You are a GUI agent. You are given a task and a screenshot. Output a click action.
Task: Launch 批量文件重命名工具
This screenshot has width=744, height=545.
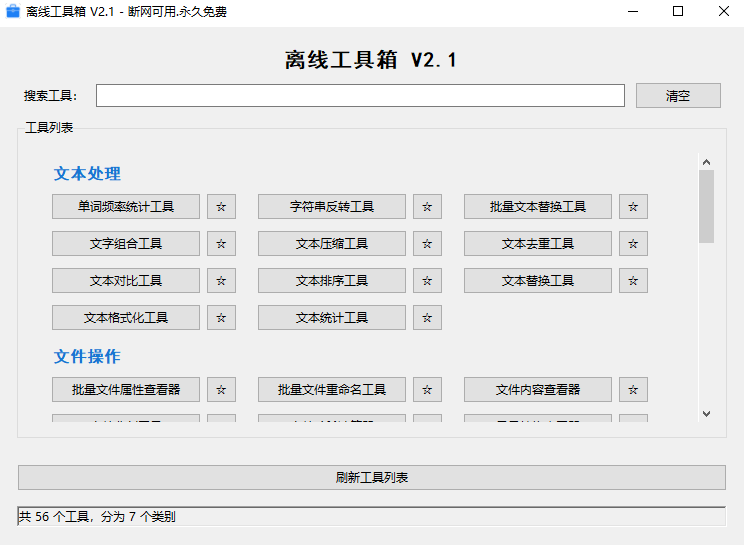tap(332, 389)
